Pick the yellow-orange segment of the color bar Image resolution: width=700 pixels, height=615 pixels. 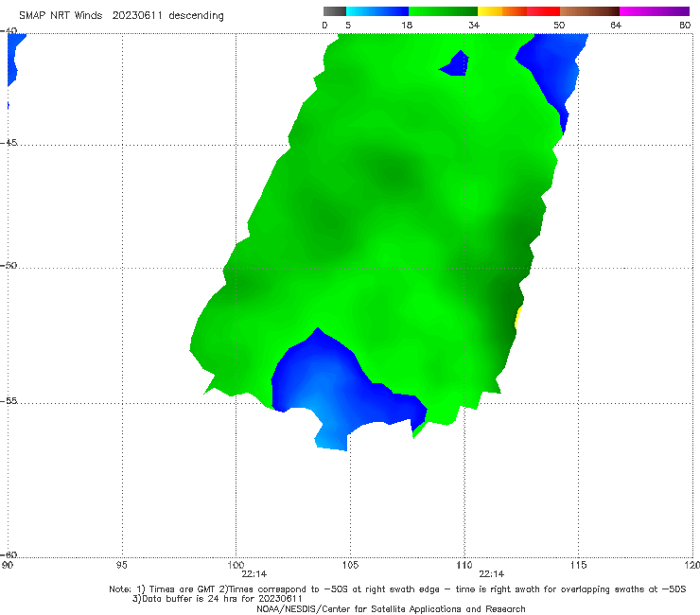[x=502, y=11]
